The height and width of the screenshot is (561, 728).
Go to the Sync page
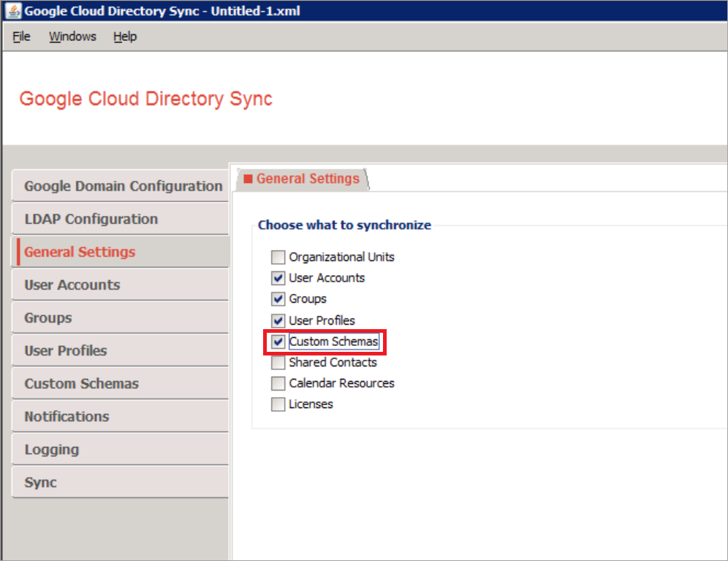[40, 483]
